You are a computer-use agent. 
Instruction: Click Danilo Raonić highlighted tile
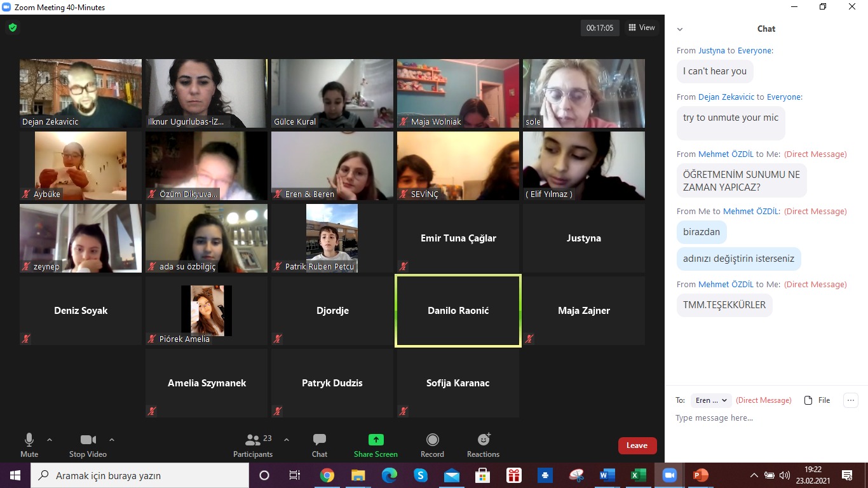tap(458, 311)
